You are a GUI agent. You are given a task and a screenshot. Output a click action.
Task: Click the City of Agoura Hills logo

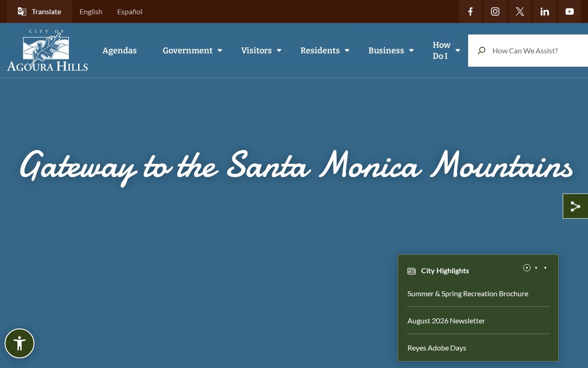point(47,51)
